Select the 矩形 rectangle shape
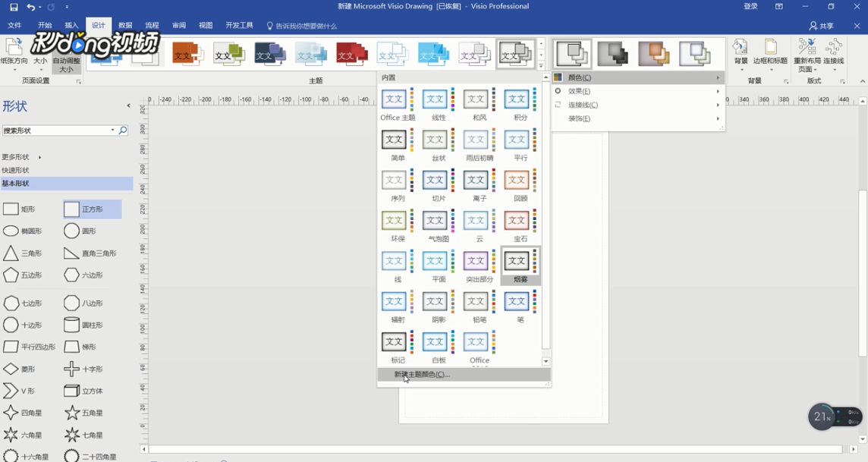 coord(20,209)
